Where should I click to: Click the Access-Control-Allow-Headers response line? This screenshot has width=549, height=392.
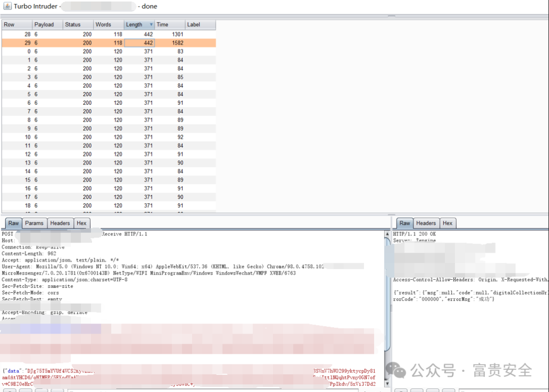471,280
